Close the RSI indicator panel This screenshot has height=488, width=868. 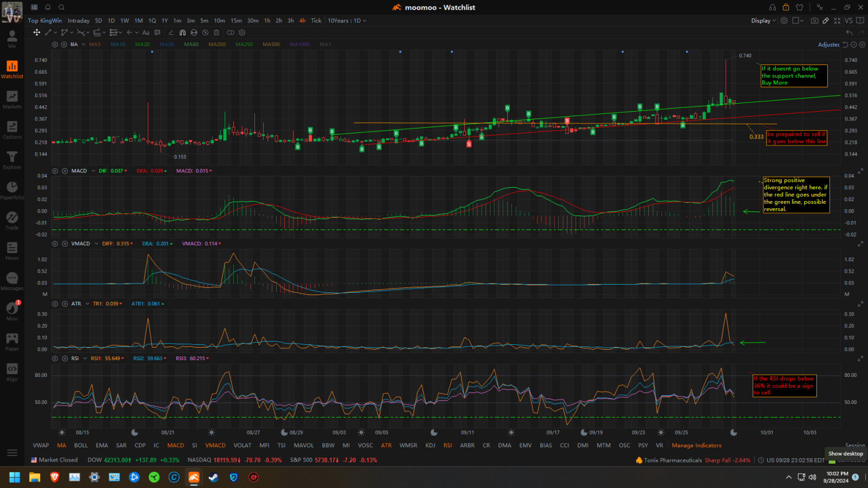[65, 358]
